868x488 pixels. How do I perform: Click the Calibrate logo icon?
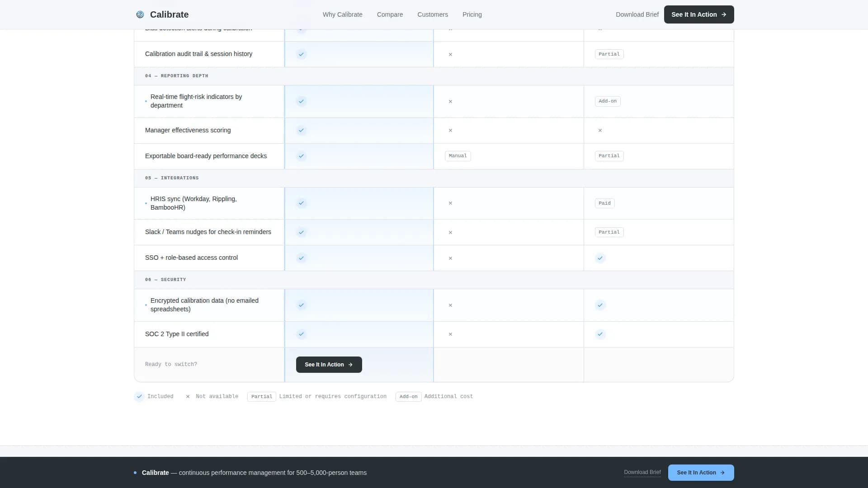pos(140,14)
